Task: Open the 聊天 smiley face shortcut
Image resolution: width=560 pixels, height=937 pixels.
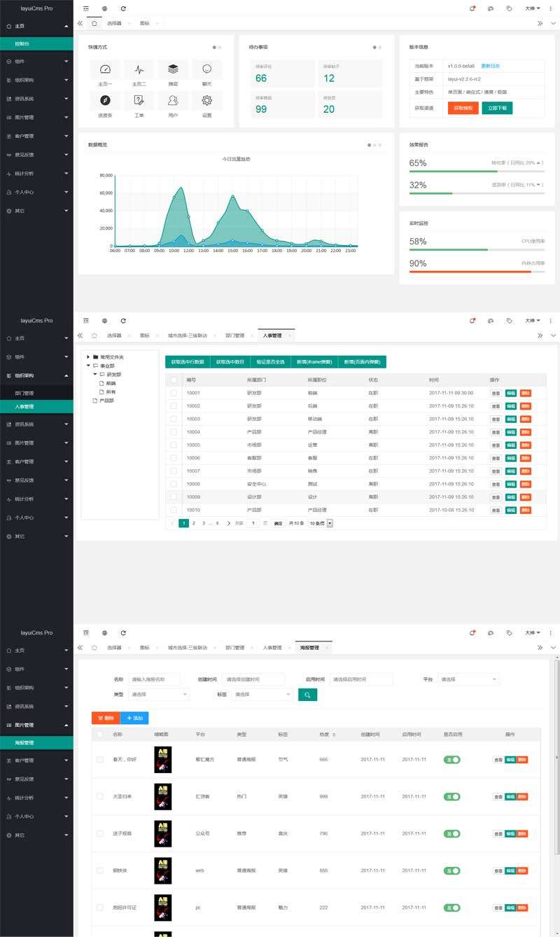Action: point(206,70)
